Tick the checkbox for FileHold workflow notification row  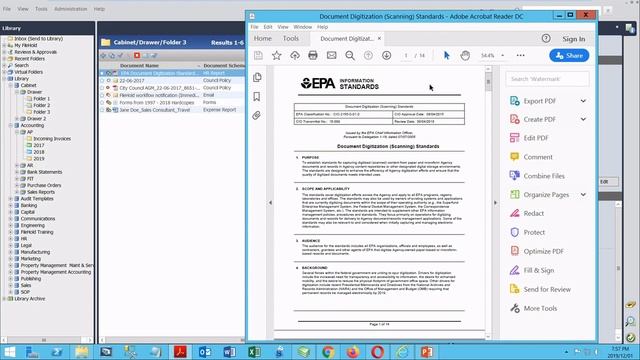(x=102, y=95)
